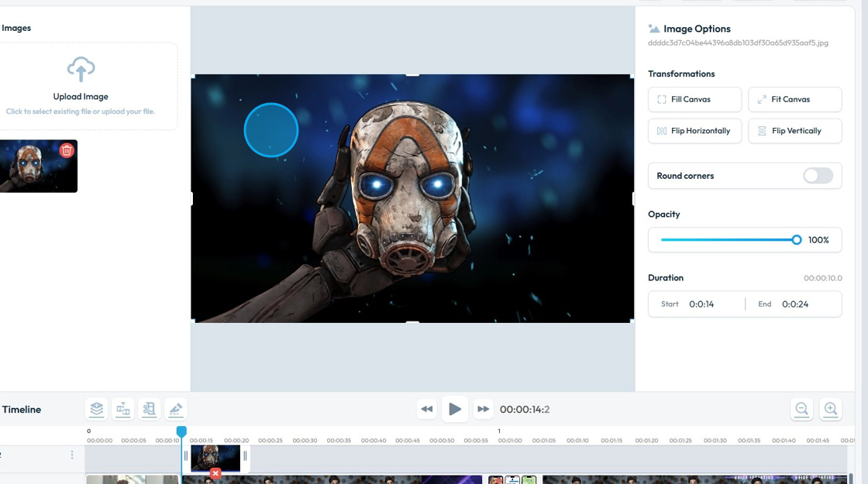Click the Fit Canvas button
This screenshot has height=484, width=868.
[794, 100]
